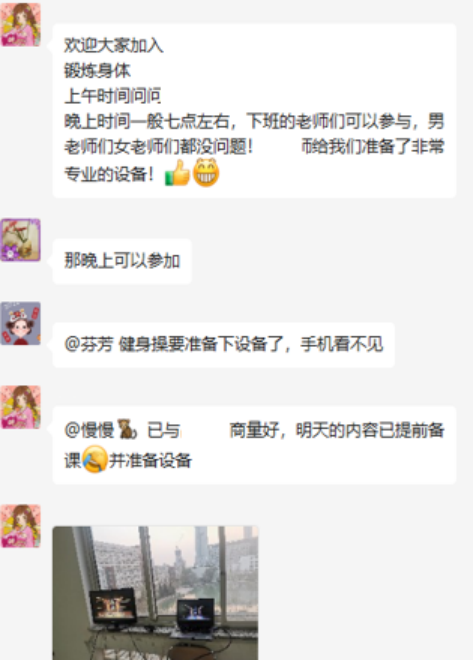Screen dimensions: 473x660
Task: Click the text 锻炼身体 in first message
Action: pos(97,70)
